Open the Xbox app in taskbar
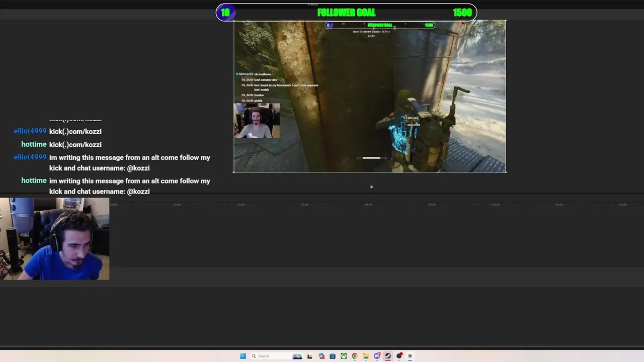 coord(344,356)
